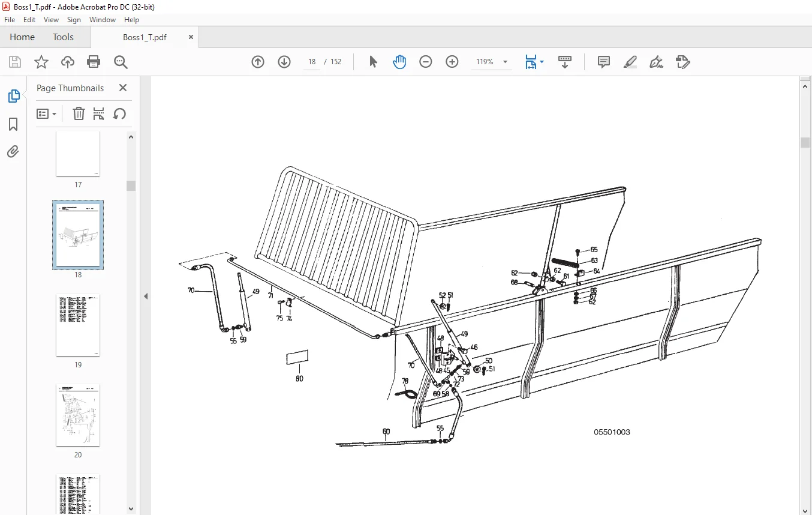Open the View menu
Screen dimensions: 812x515
pos(51,20)
